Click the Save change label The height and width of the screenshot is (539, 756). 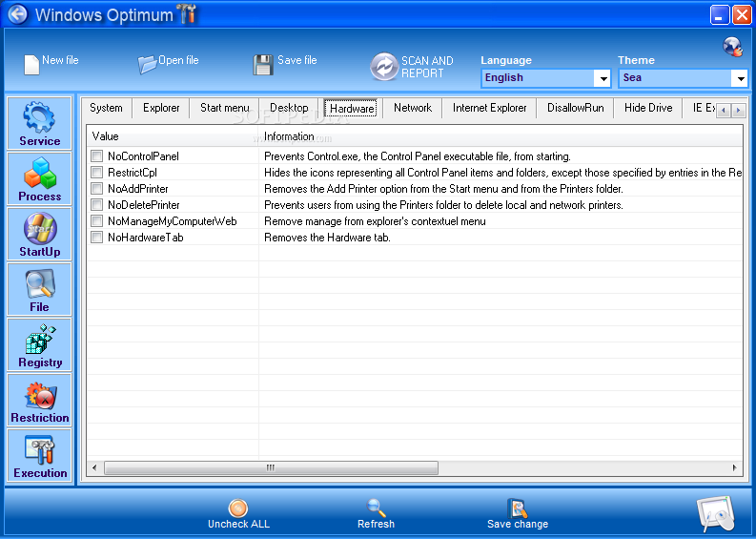click(518, 524)
